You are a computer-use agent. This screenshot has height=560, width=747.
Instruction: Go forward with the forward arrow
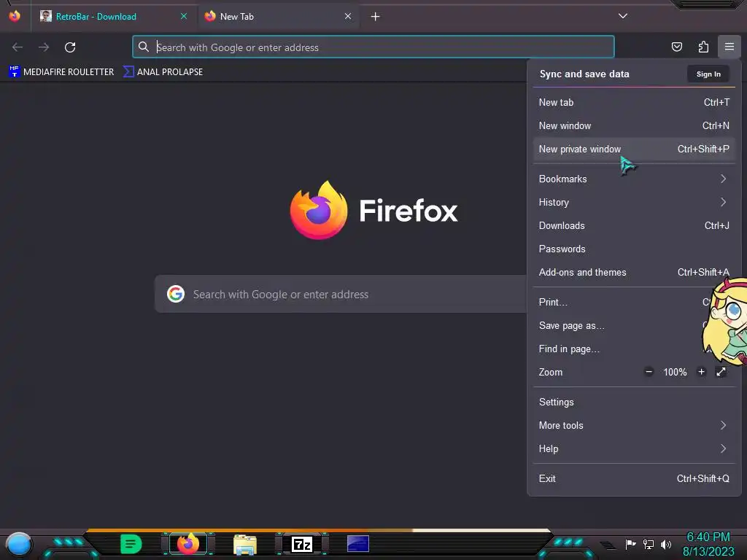44,47
